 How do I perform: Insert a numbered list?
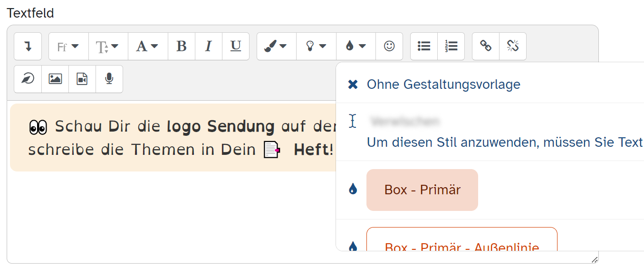click(x=451, y=47)
